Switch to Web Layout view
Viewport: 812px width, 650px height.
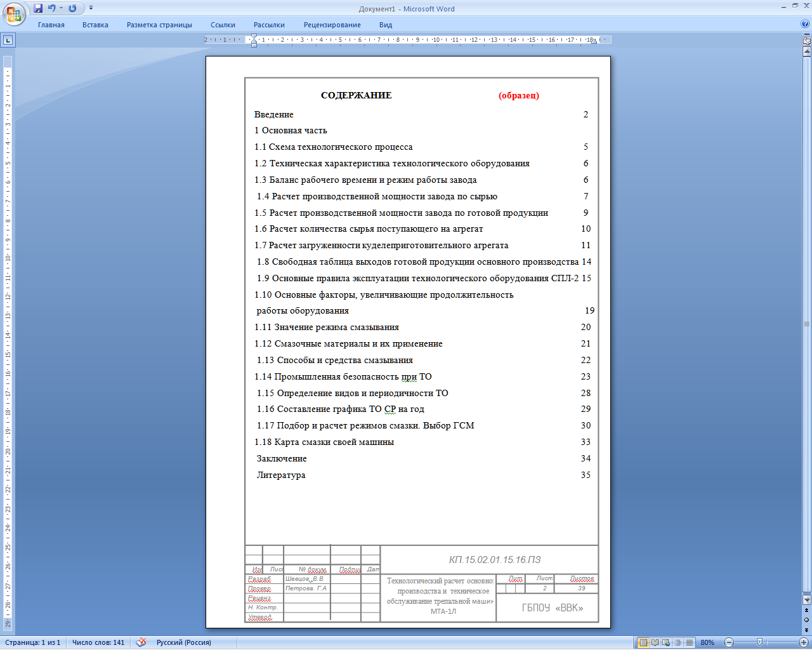click(x=666, y=642)
